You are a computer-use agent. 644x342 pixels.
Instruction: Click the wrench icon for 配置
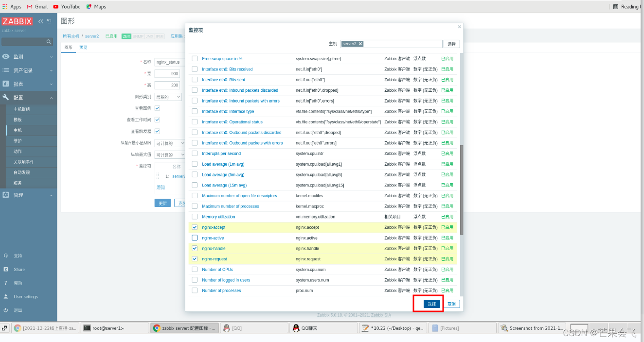(x=6, y=97)
